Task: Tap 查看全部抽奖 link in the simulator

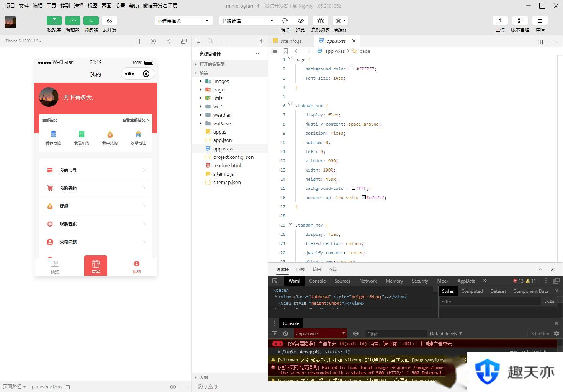Action: (136, 120)
